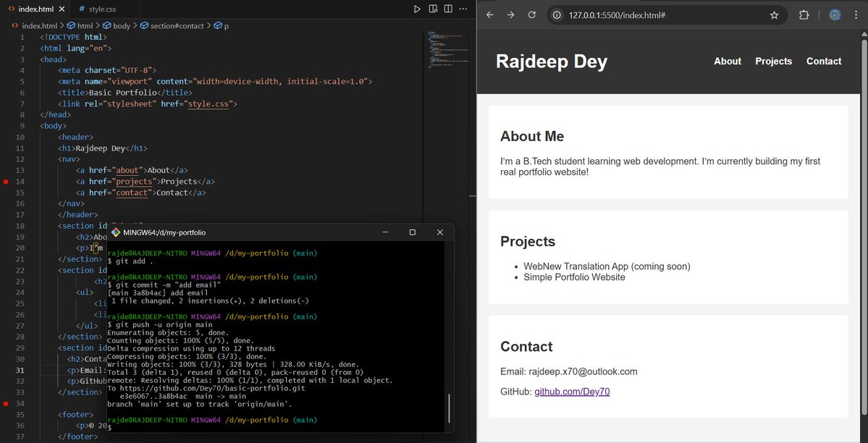Click the rajdeep.x70@outlook.com email text
This screenshot has width=868, height=443.
pyautogui.click(x=583, y=371)
